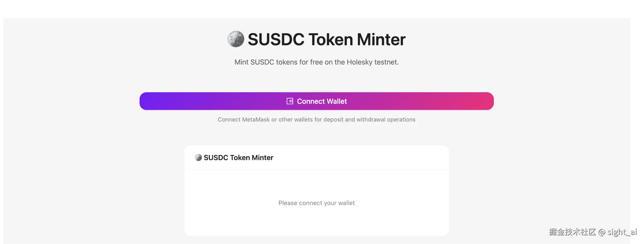Click the 'Mint SUSDC tokens for free' subtitle
Image resolution: width=644 pixels, height=244 pixels.
tap(316, 62)
